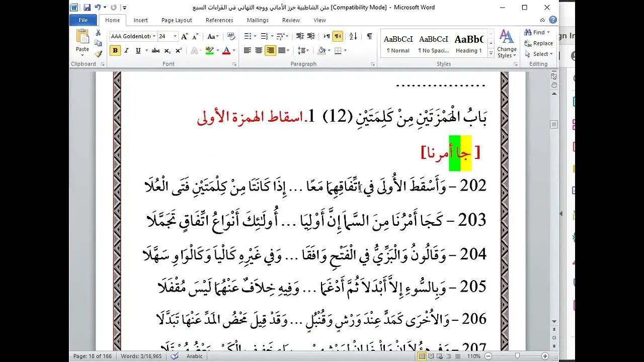Toggle Align Text Right button

[x=270, y=50]
